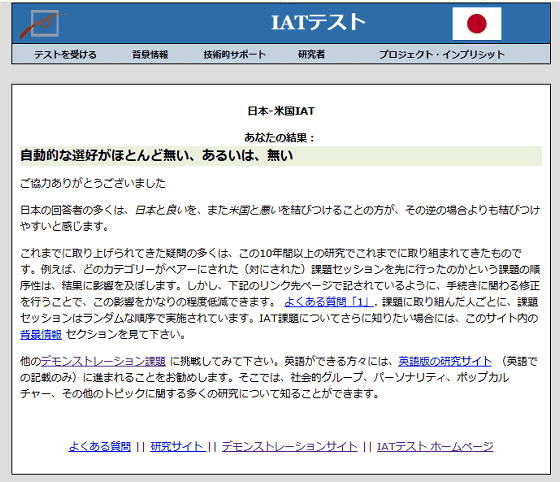Follow the よくある質問「1」 link in paragraph
The image size is (560, 482).
click(x=329, y=302)
